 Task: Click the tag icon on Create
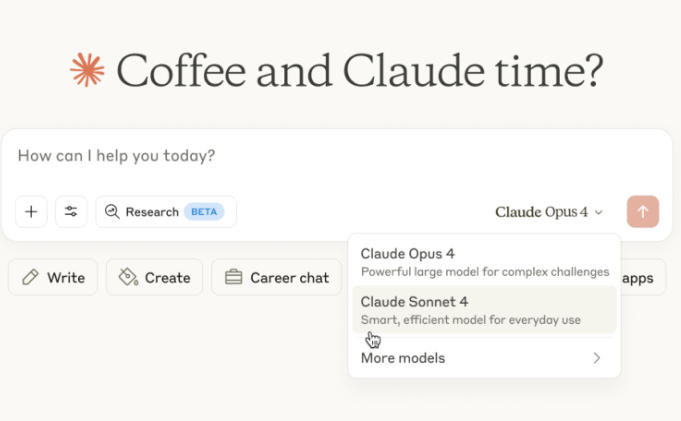[x=128, y=277]
